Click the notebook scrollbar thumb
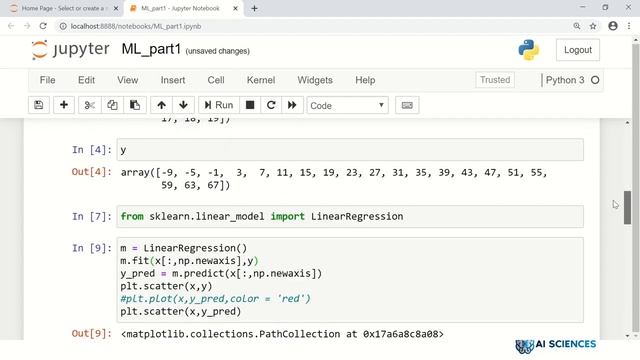The width and height of the screenshot is (640, 360). point(627,207)
